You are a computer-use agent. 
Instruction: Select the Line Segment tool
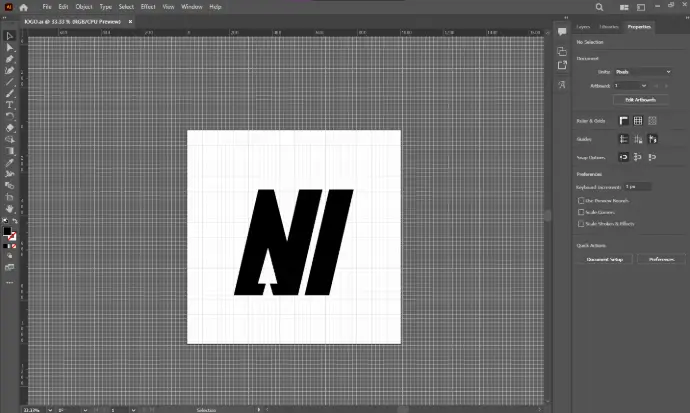tap(9, 82)
